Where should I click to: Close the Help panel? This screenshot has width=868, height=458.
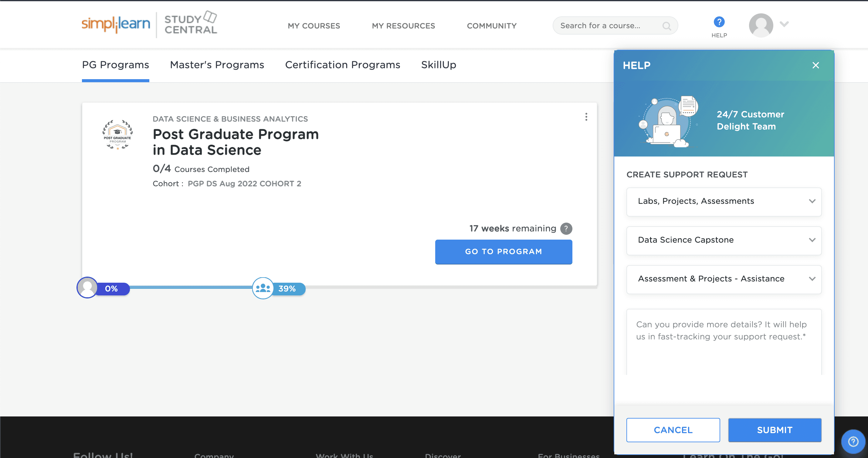point(815,65)
